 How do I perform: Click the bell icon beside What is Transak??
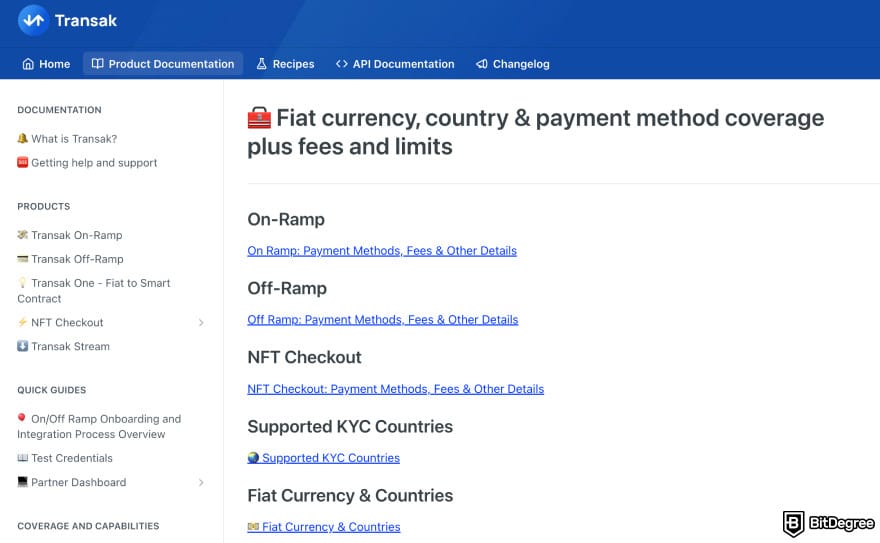point(22,138)
